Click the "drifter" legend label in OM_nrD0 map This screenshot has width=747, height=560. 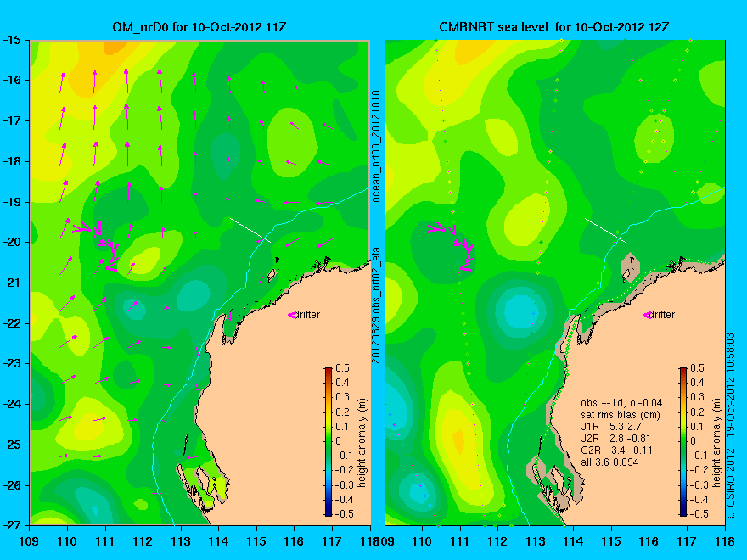(x=307, y=315)
